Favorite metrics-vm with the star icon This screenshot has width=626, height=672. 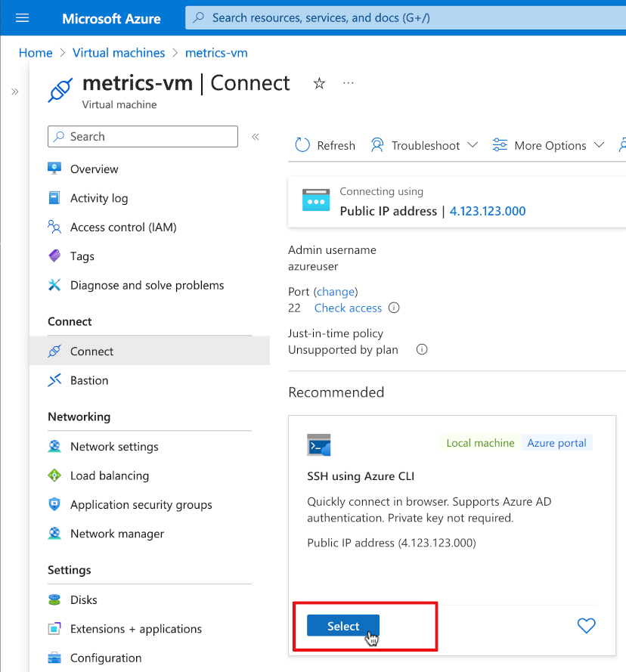319,83
